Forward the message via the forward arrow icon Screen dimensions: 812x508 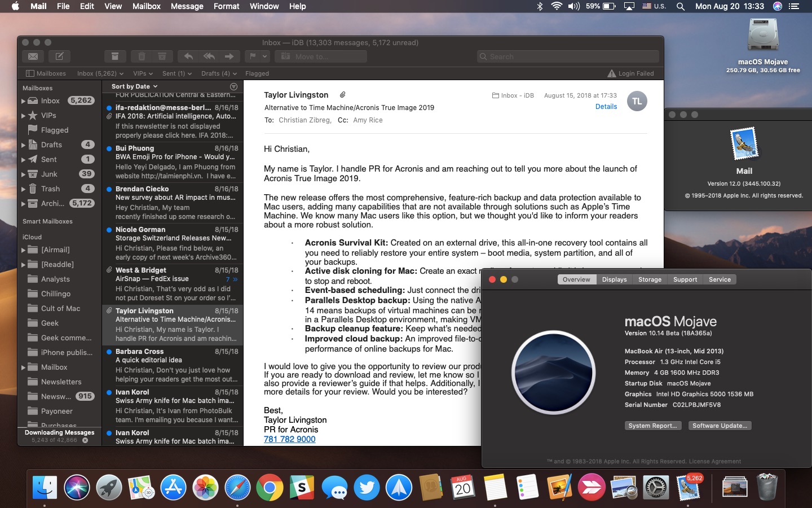229,56
